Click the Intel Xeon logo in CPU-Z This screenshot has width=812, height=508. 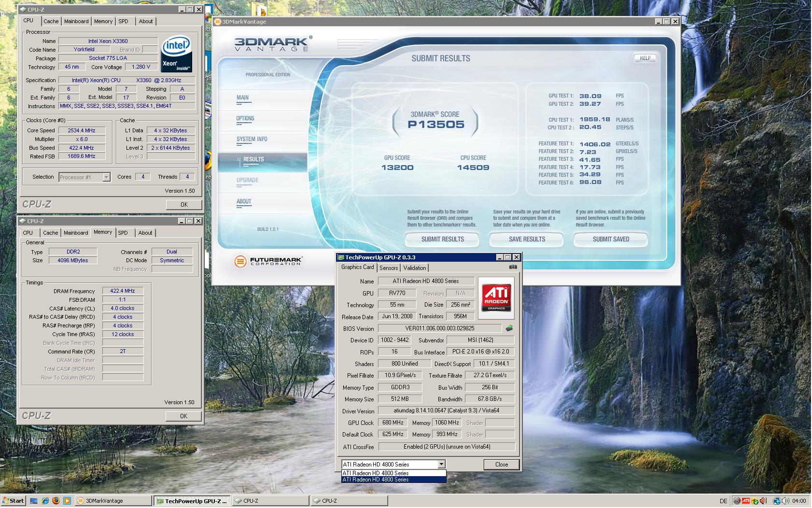pos(176,53)
